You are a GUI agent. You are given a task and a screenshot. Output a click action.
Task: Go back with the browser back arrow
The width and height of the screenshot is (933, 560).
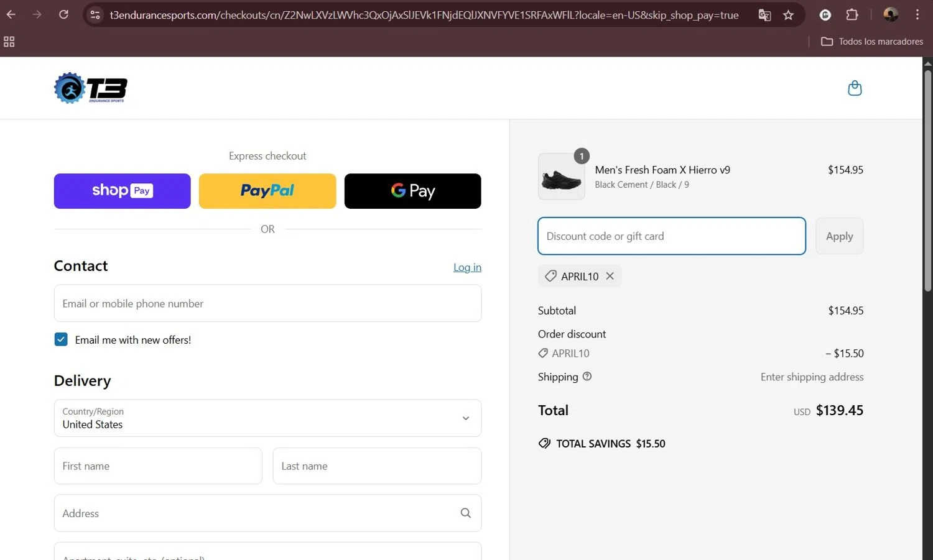pyautogui.click(x=11, y=14)
